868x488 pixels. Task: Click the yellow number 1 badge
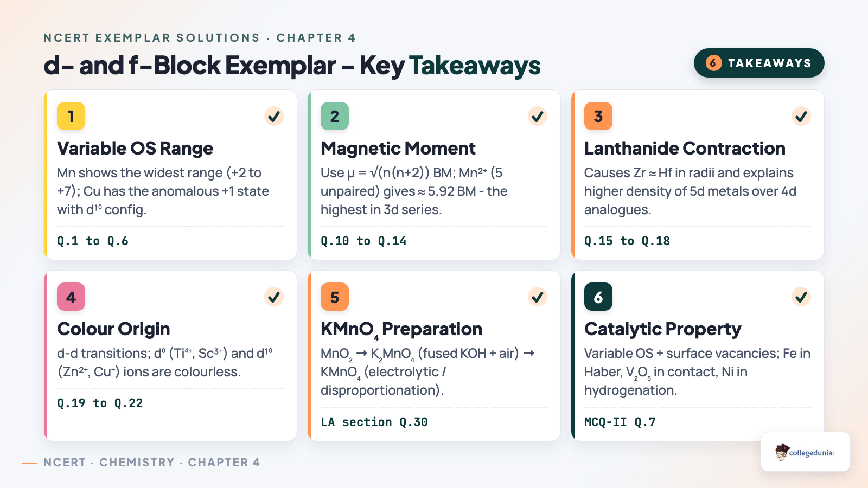click(x=71, y=116)
